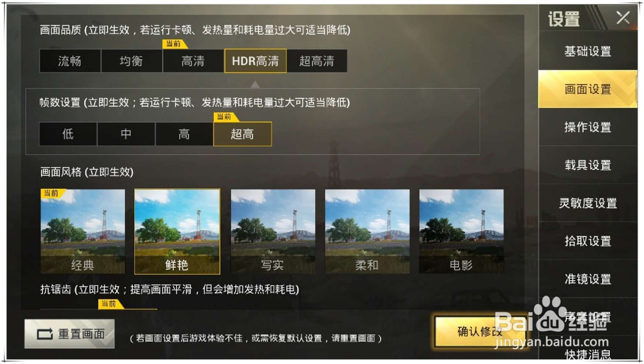Click 确认修改 confirm button
The width and height of the screenshot is (644, 364).
tap(480, 332)
